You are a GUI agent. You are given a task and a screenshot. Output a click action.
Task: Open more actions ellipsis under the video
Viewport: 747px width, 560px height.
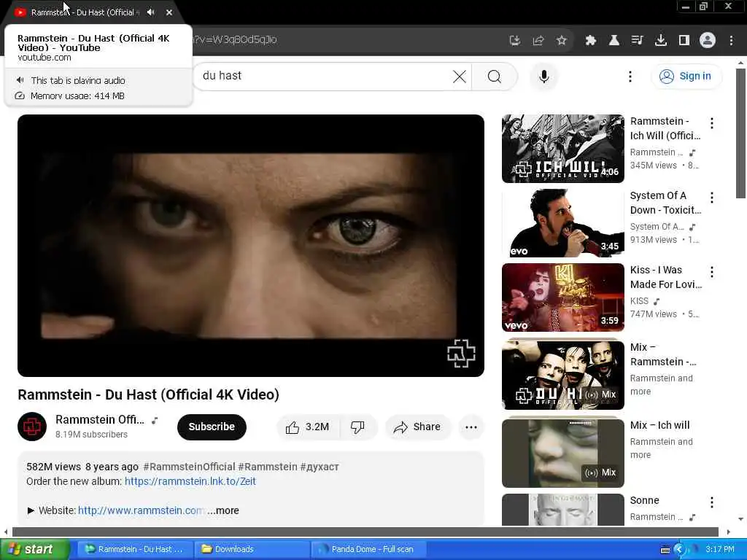(471, 427)
